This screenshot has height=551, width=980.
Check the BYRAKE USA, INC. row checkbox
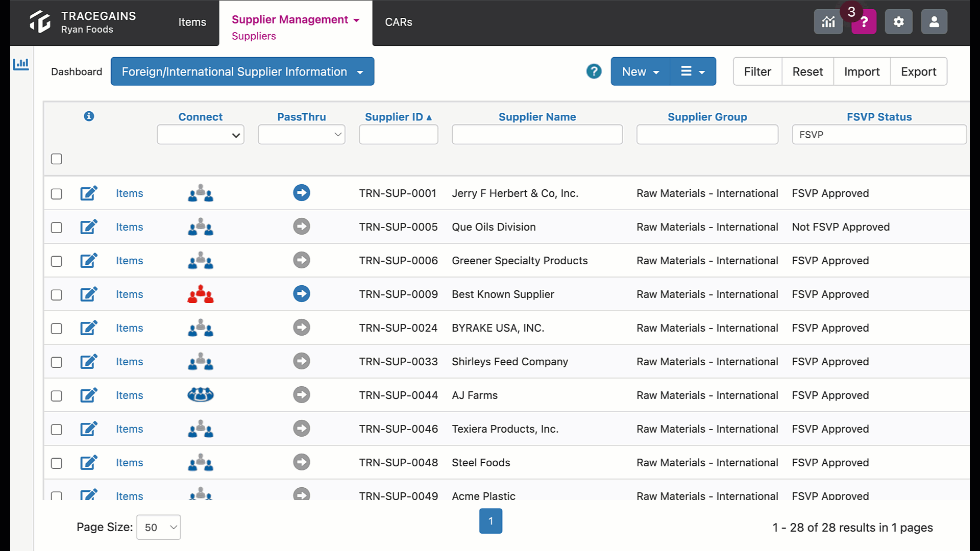(57, 329)
